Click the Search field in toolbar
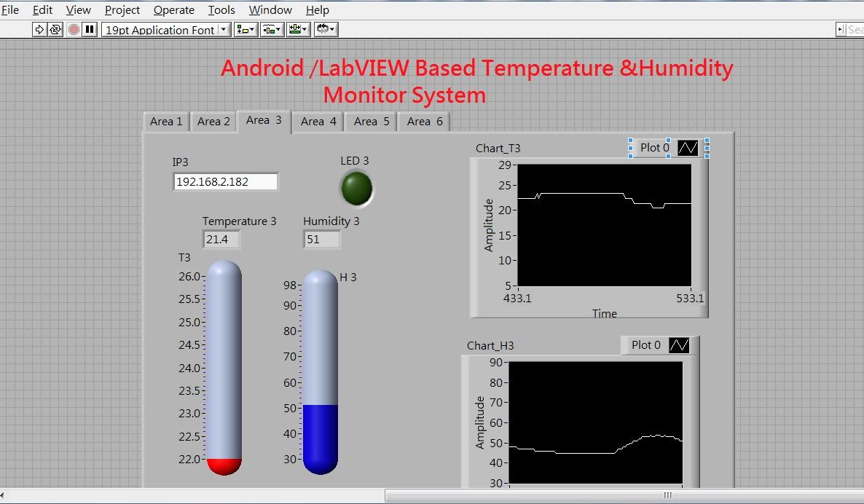The image size is (864, 504). 855,29
